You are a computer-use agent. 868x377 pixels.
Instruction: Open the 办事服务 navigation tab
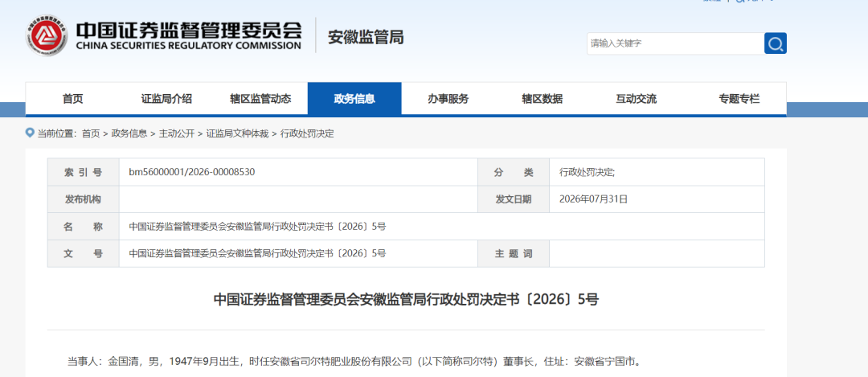click(448, 99)
